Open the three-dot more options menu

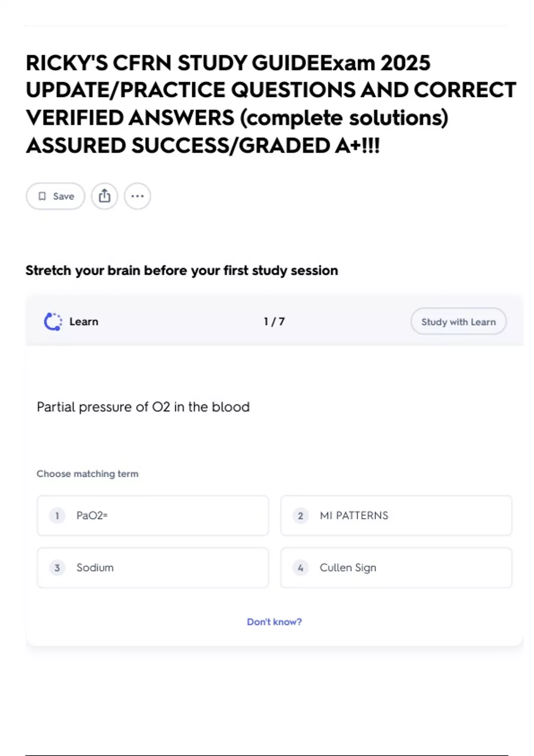pyautogui.click(x=138, y=196)
